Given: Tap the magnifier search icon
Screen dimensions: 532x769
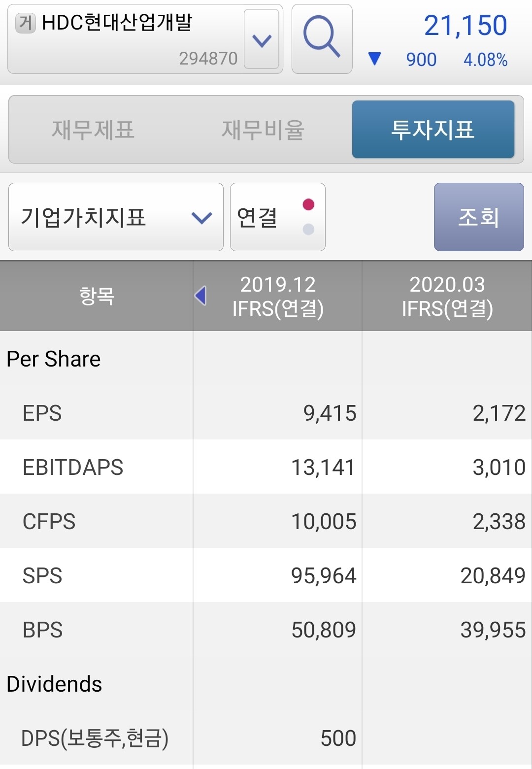Looking at the screenshot, I should tap(322, 39).
